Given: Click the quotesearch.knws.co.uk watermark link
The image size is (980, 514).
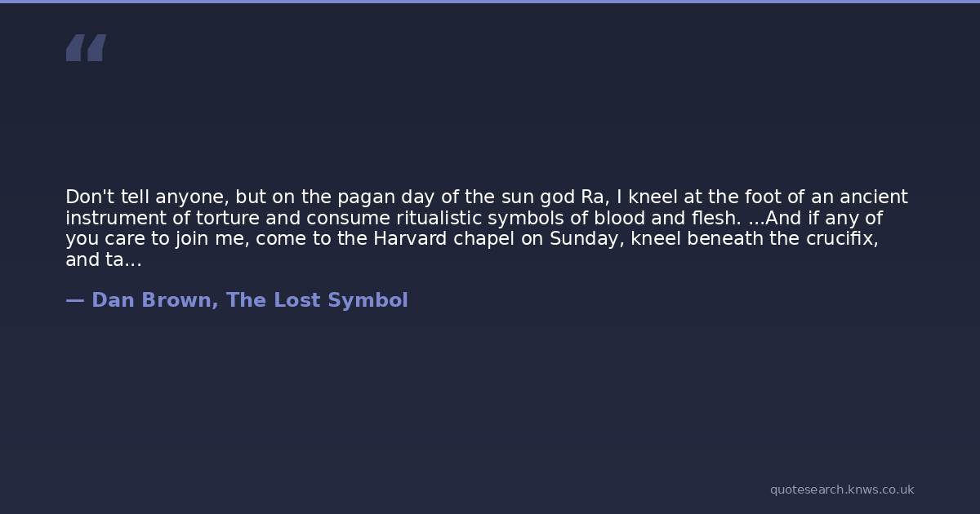Looking at the screenshot, I should 841,490.
